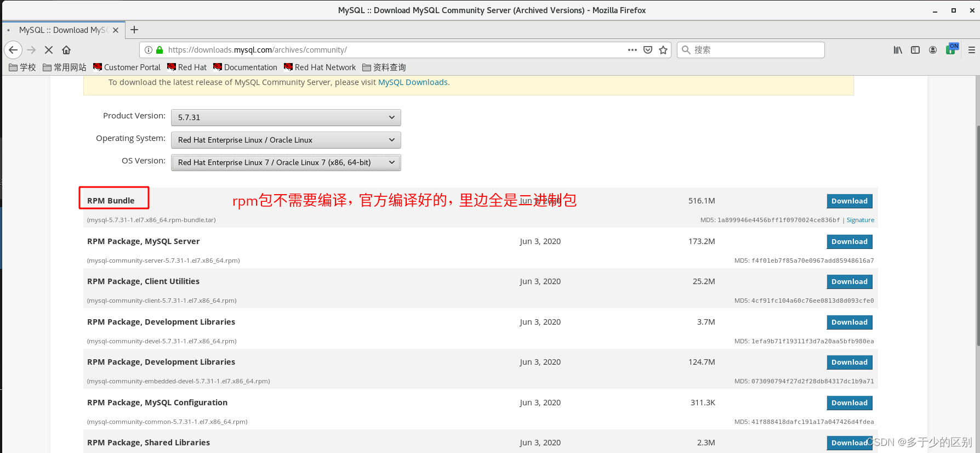Open the Firefox hamburger menu
Screen dimensions: 980x453
click(971, 50)
